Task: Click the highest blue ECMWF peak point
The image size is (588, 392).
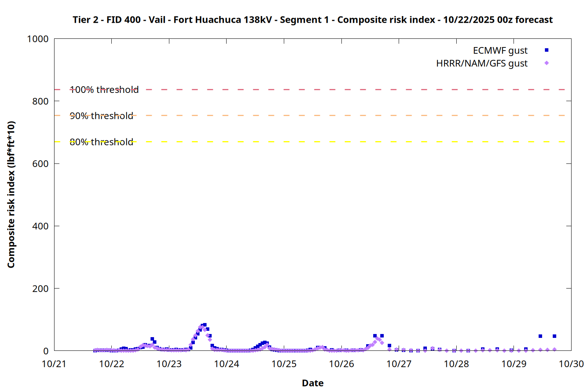Action: [205, 325]
